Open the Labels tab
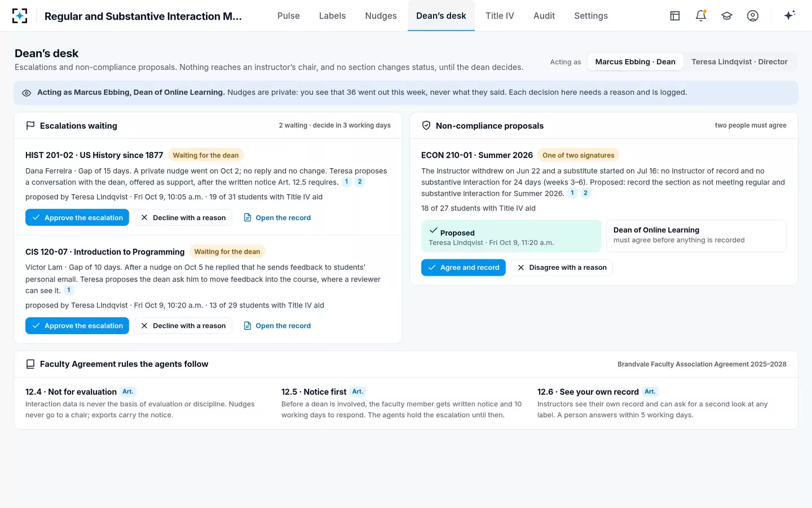This screenshot has width=812, height=508. click(332, 16)
